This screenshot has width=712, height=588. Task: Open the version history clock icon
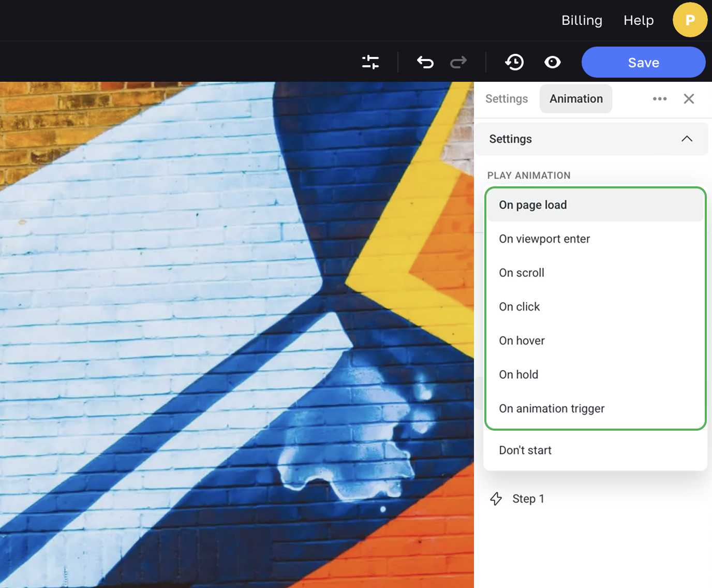(514, 62)
